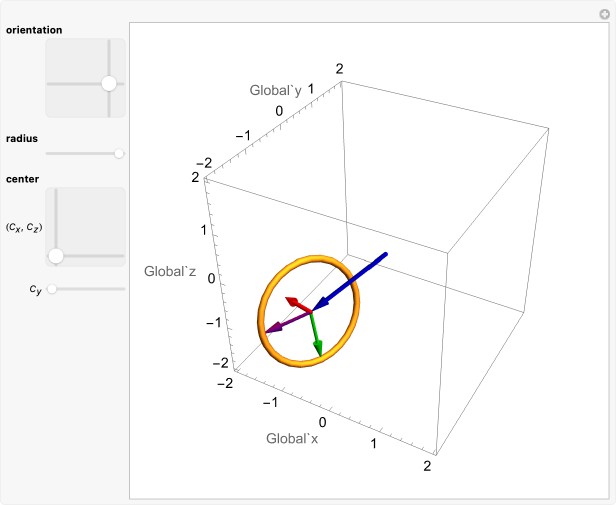Click the Global`z axis label

170,271
